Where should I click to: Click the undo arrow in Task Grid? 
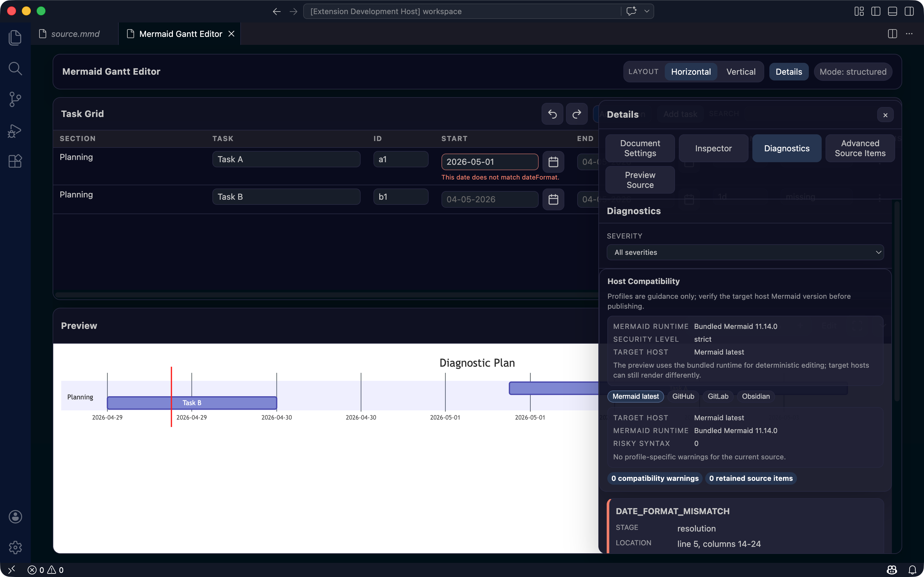pyautogui.click(x=552, y=114)
